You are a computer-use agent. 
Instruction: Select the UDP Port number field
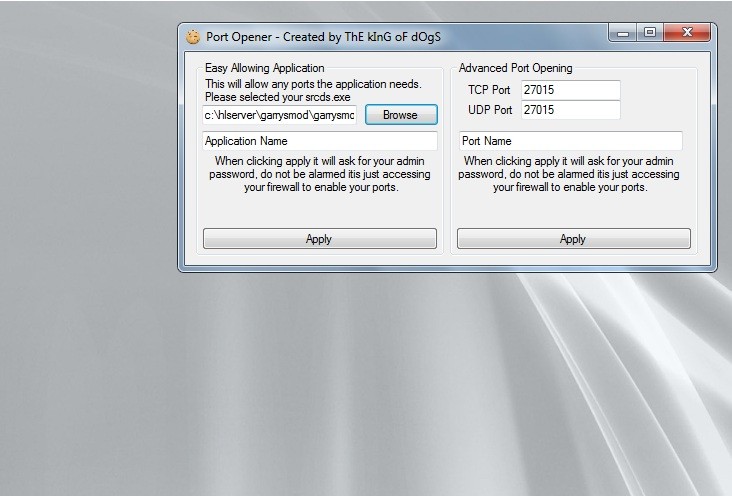(x=570, y=110)
